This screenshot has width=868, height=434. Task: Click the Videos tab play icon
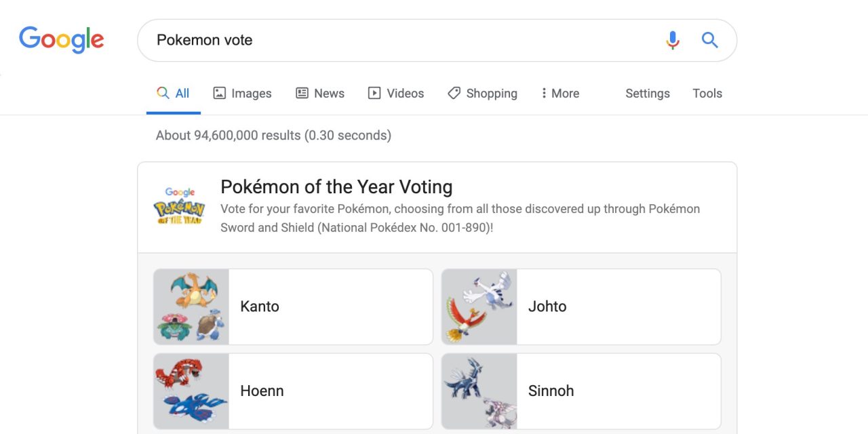coord(374,93)
